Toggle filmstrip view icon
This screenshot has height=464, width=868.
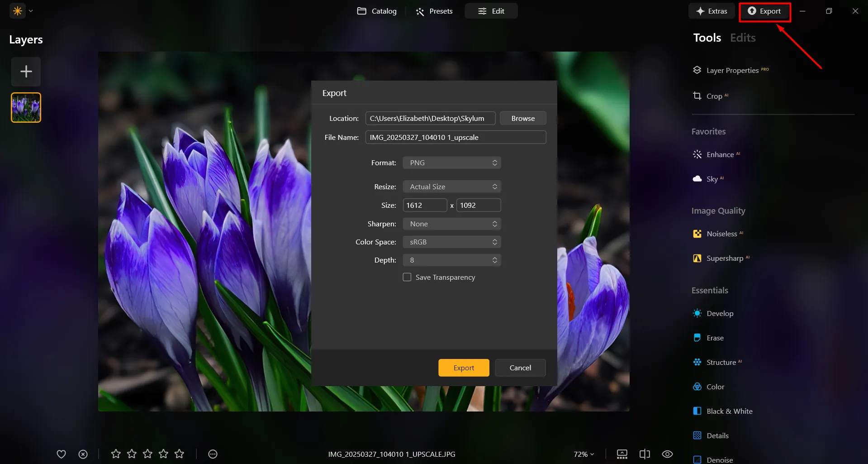pyautogui.click(x=622, y=454)
